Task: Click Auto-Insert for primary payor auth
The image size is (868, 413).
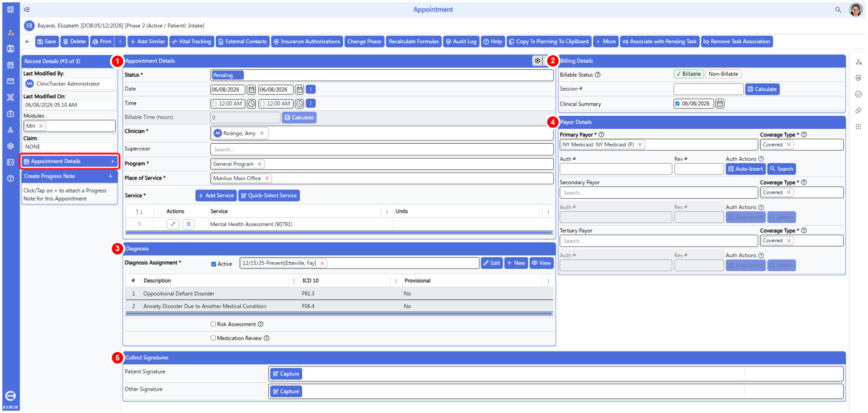Action: point(746,169)
